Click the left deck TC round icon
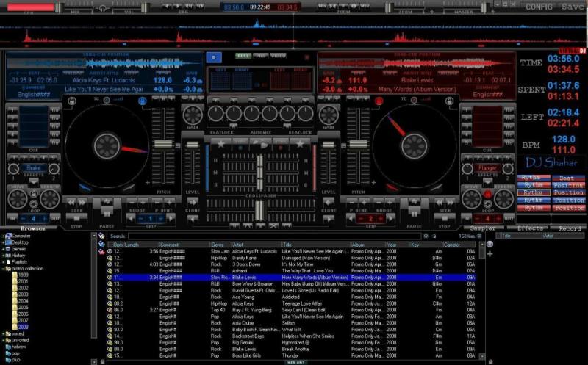This screenshot has height=365, width=588. point(107,100)
